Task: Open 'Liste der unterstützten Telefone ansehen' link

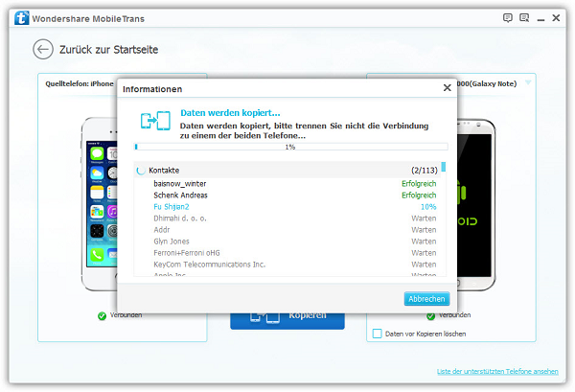Action: coord(497,371)
